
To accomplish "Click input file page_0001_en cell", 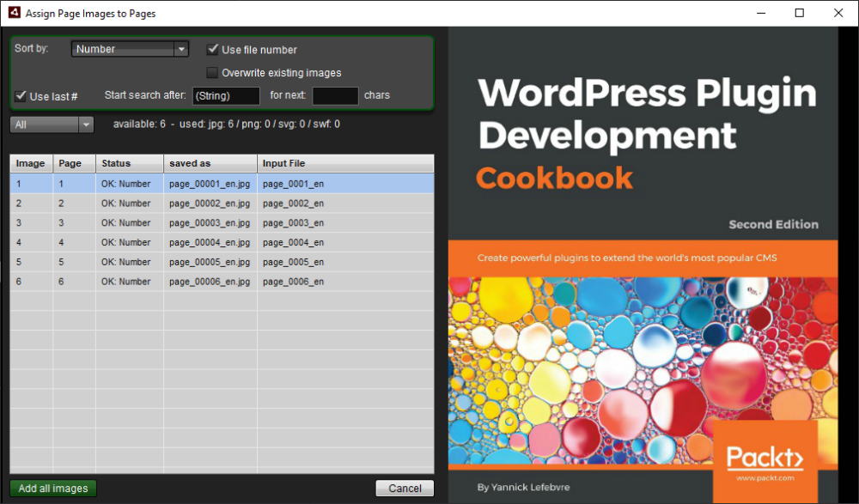I will (x=345, y=184).
